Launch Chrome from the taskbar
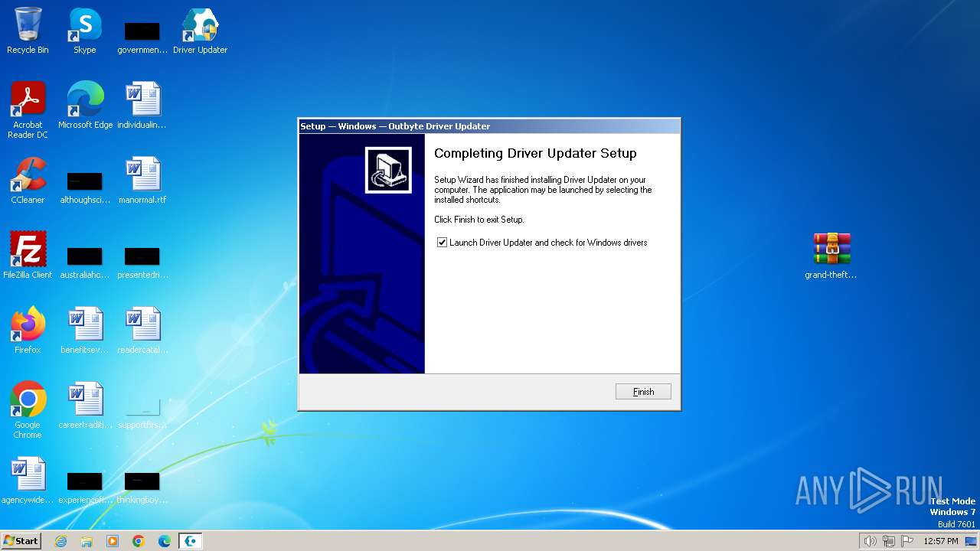This screenshot has width=980, height=551. point(139,541)
